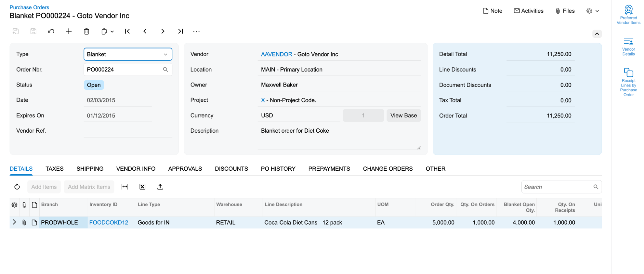Go to the first record
The width and height of the screenshot is (644, 274).
[127, 31]
